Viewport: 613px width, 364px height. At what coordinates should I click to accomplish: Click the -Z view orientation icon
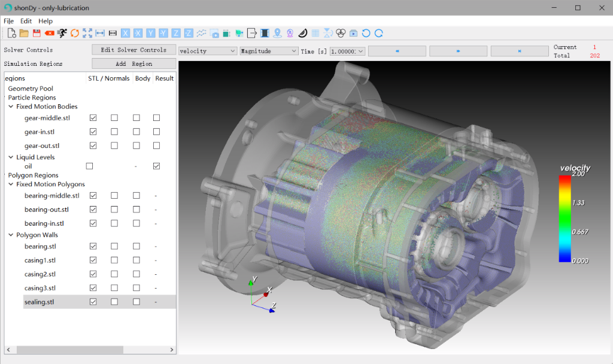tap(189, 33)
